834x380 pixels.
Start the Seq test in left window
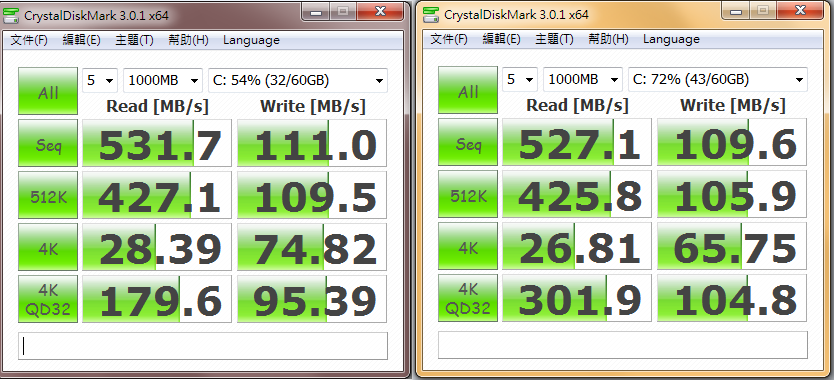48,143
